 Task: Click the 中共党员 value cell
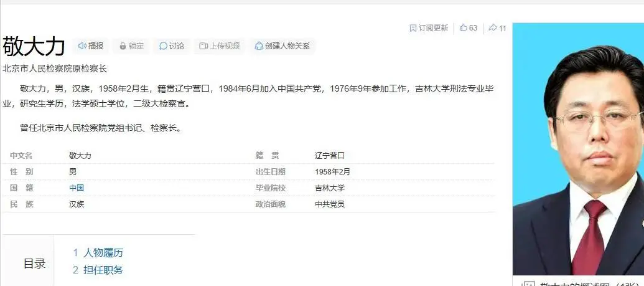(x=330, y=204)
